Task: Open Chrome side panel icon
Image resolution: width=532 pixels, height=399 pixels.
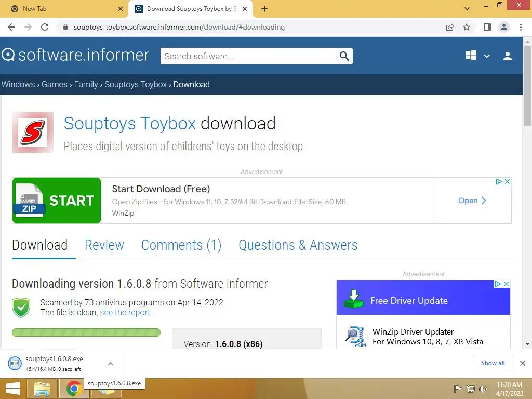Action: point(487,27)
